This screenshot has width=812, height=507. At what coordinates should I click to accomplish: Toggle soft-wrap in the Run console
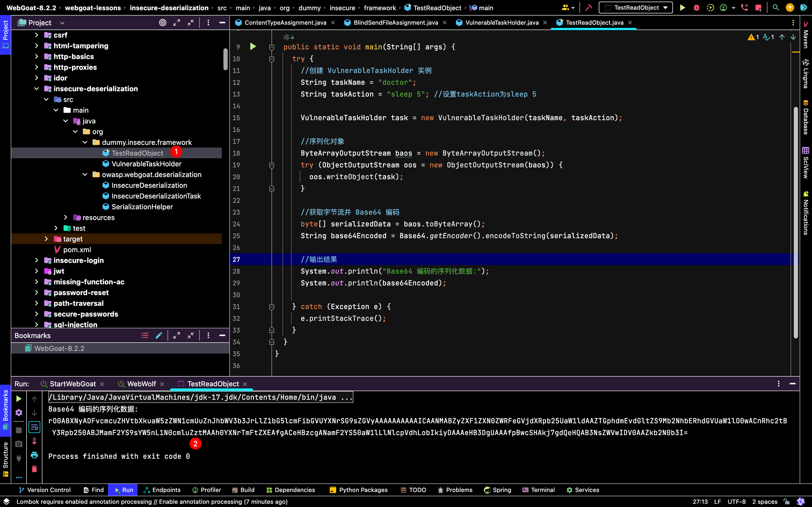click(34, 427)
